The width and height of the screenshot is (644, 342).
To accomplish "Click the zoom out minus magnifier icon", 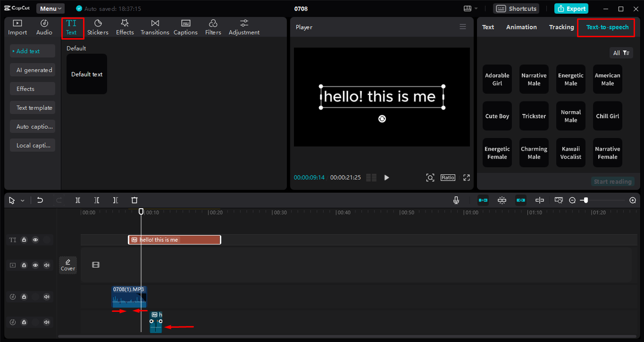I will (573, 200).
